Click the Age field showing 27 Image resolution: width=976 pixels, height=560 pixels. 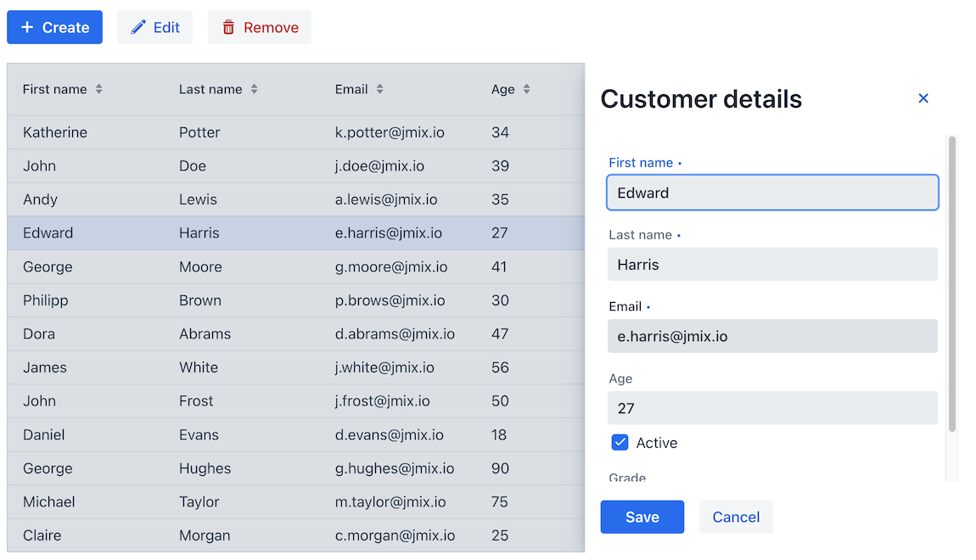(772, 408)
